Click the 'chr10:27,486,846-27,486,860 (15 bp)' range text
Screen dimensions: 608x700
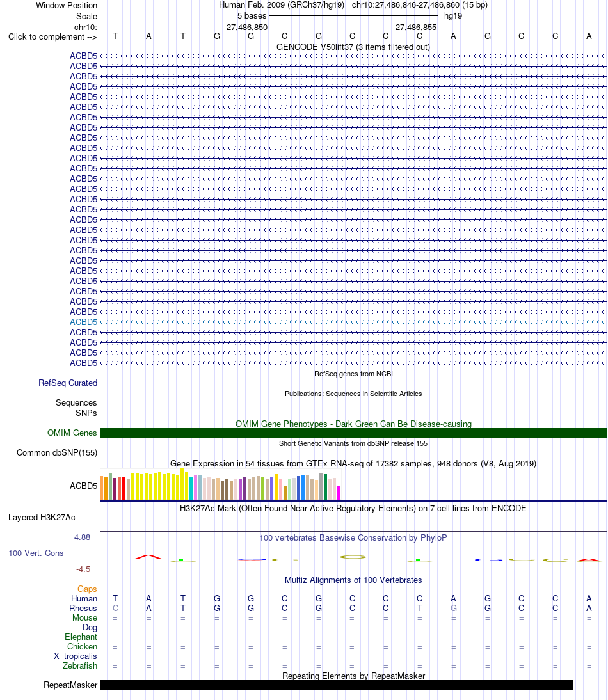coord(420,5)
